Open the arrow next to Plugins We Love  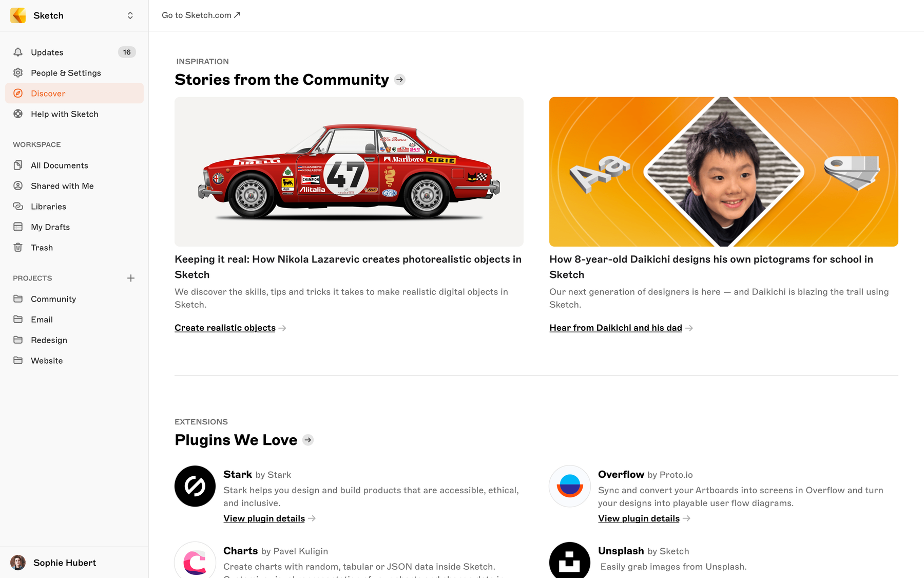[x=308, y=440]
